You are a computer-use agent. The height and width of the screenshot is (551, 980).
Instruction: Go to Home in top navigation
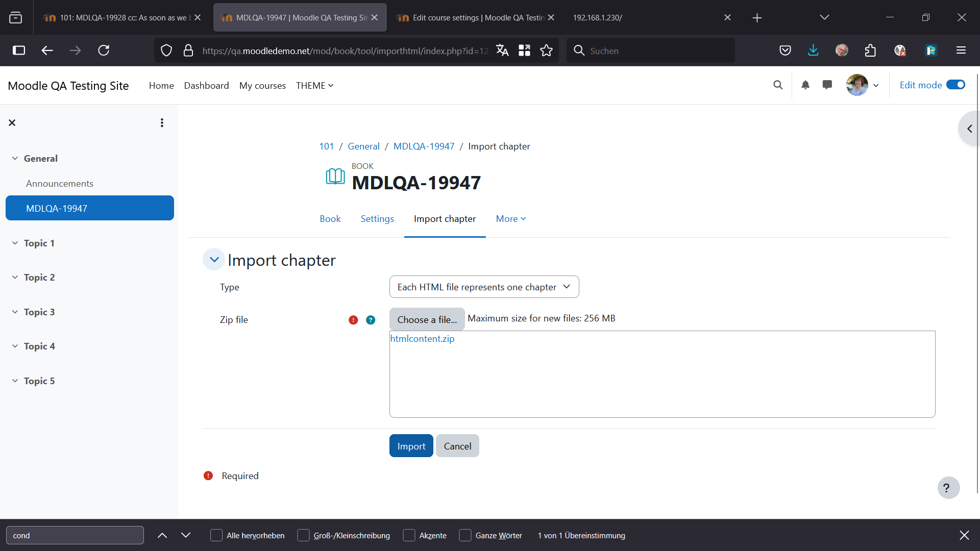161,86
